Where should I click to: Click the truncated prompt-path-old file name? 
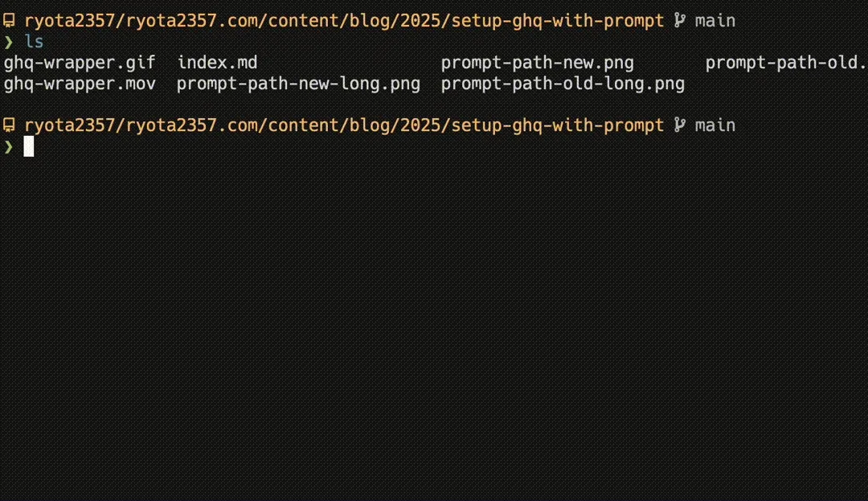(x=786, y=63)
